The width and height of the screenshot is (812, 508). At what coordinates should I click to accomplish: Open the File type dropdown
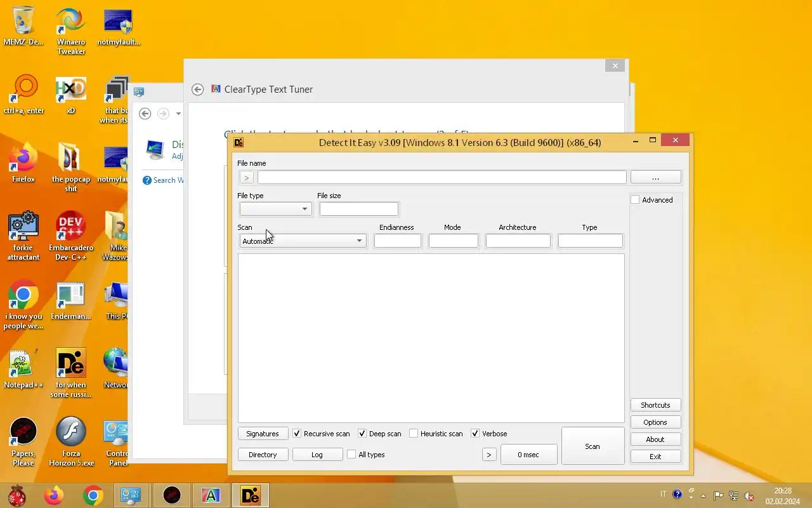coord(275,209)
